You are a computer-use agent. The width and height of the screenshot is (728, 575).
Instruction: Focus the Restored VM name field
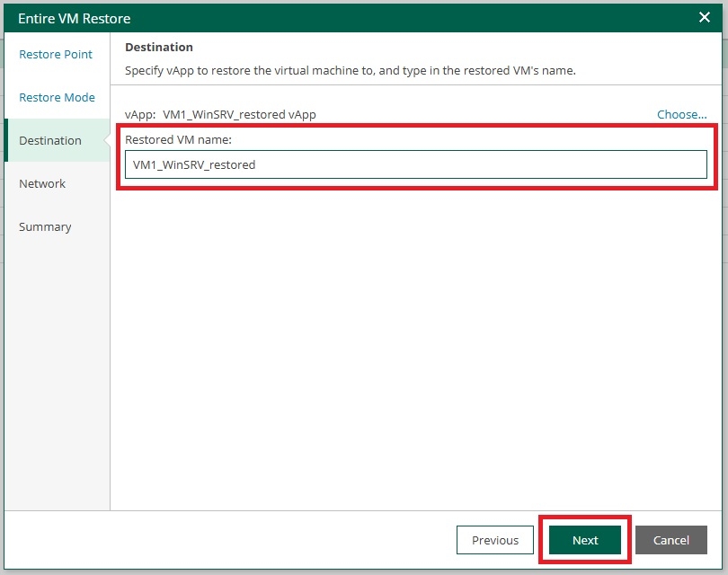[415, 164]
